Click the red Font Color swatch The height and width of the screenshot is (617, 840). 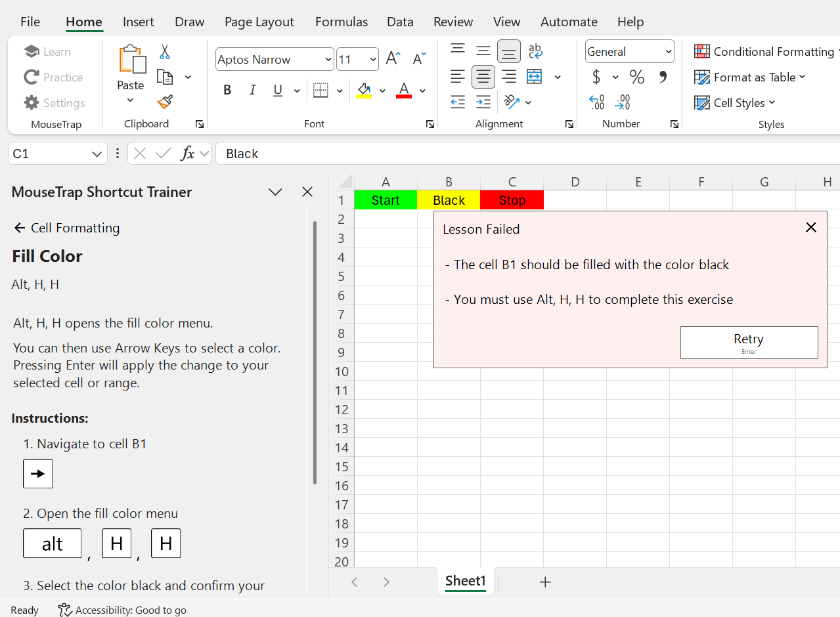click(403, 90)
